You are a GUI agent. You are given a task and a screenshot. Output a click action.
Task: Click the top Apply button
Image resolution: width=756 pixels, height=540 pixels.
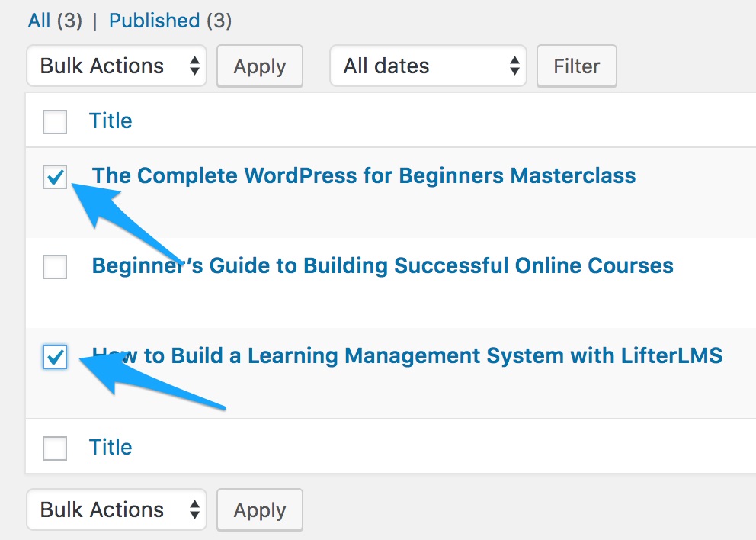coord(260,66)
